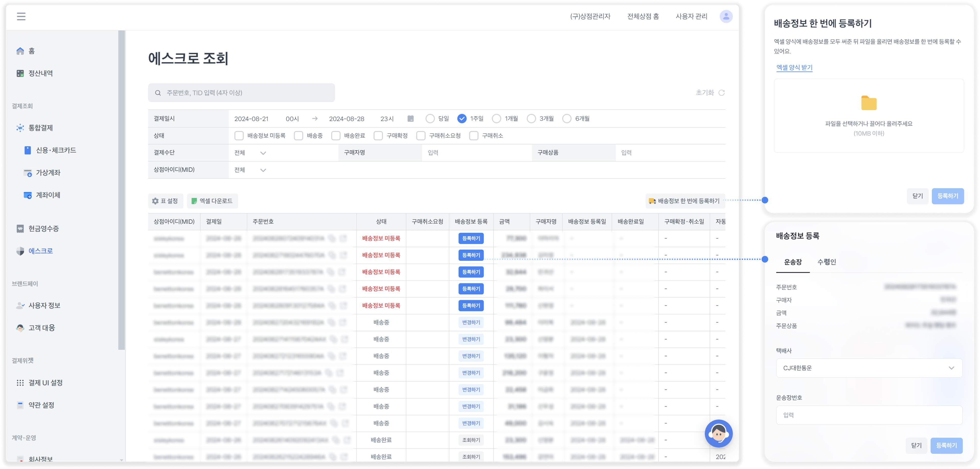Check the 구매확정 status checkbox
980x469 pixels.
pos(378,136)
